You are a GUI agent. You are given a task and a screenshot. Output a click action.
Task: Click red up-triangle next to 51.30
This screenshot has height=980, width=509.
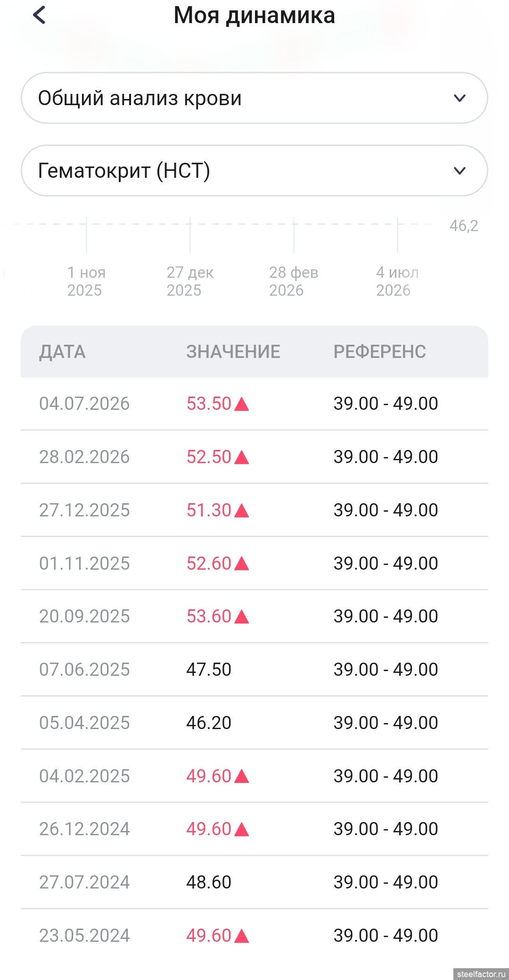[x=241, y=510]
